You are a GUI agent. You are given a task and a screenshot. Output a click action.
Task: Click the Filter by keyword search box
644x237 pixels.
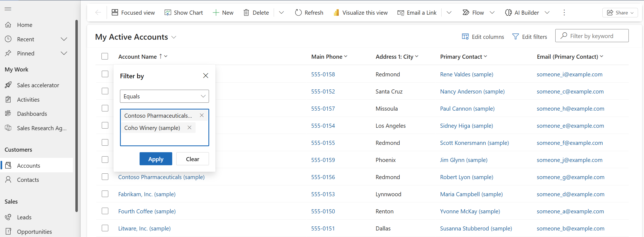(x=592, y=36)
